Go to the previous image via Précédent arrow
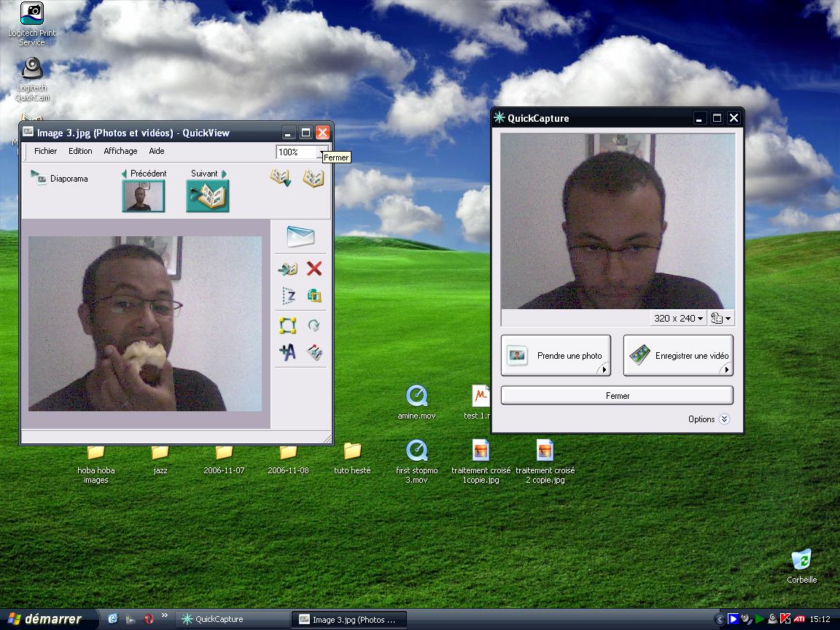840x630 pixels. click(124, 174)
